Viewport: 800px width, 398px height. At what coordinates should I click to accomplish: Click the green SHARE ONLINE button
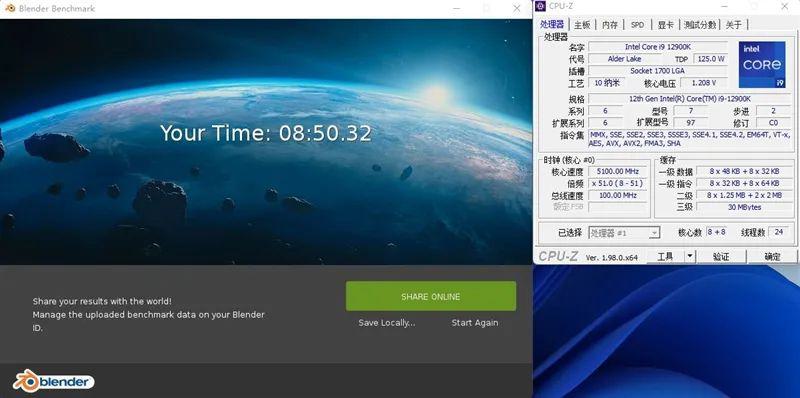pyautogui.click(x=431, y=296)
